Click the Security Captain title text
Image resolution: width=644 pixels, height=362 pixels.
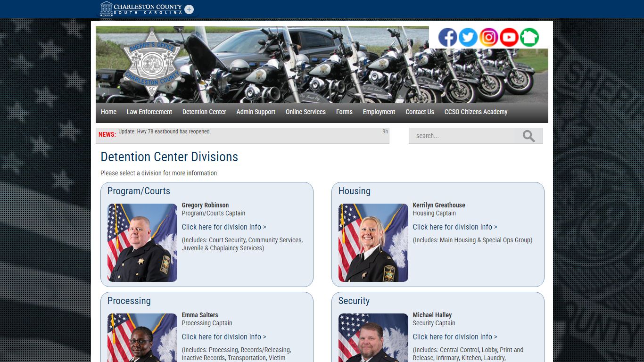click(434, 323)
